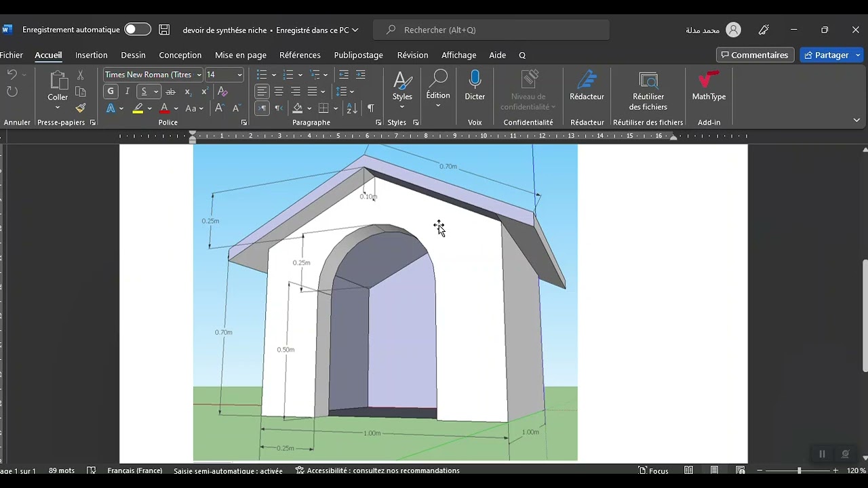The image size is (868, 488).
Task: Click the right-to-left text direction icon
Action: tap(279, 108)
